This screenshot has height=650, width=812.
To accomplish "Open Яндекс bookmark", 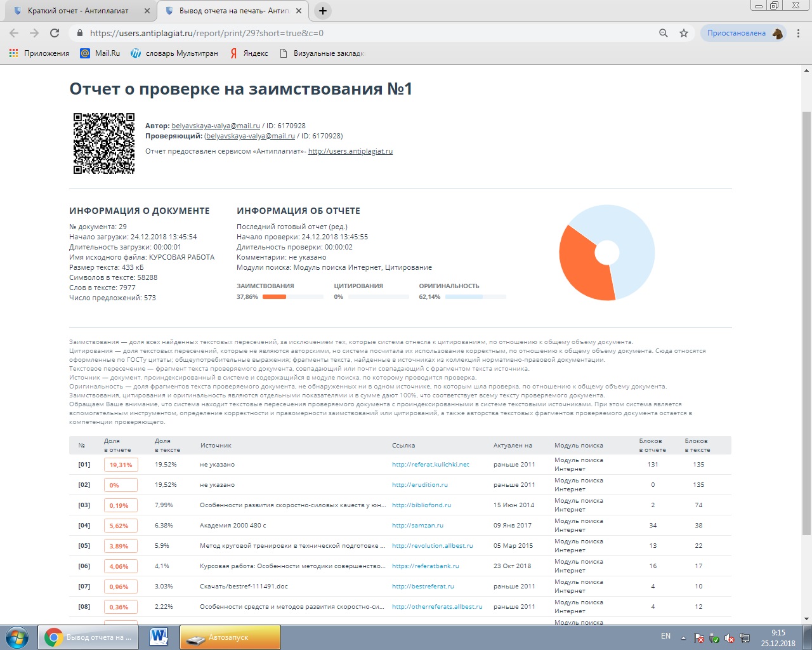I will point(249,53).
